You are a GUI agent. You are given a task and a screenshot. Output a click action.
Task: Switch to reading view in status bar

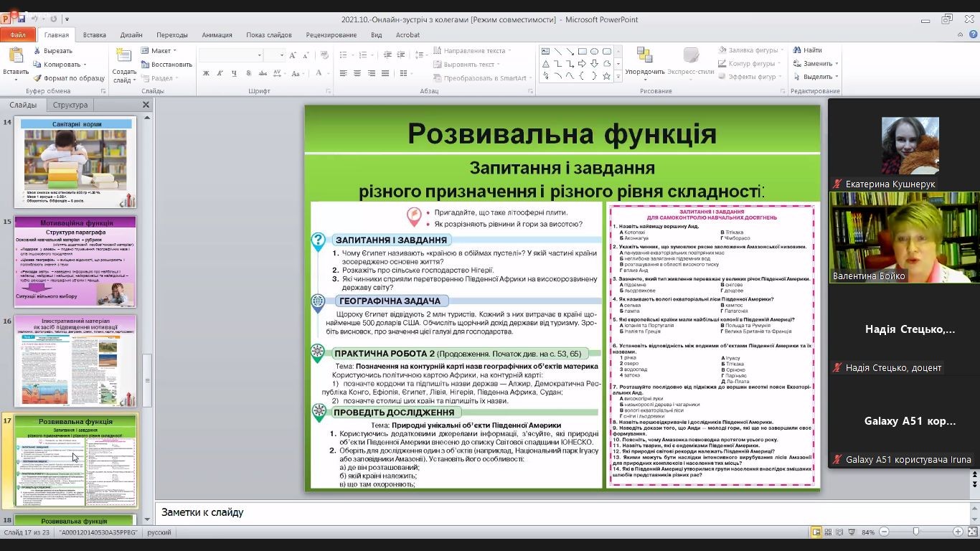click(840, 532)
